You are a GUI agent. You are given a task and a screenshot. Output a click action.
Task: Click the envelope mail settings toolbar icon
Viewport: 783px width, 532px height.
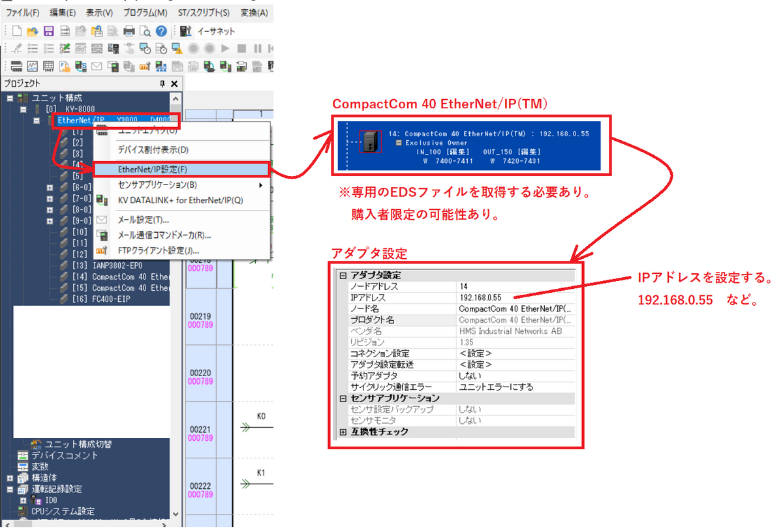click(x=97, y=66)
